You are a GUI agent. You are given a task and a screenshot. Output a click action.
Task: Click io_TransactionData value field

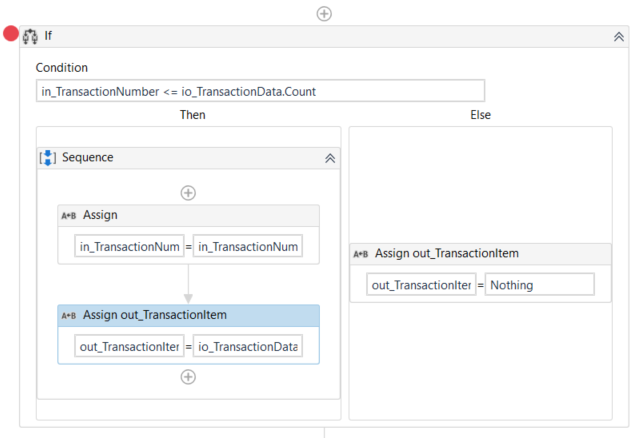tap(248, 346)
